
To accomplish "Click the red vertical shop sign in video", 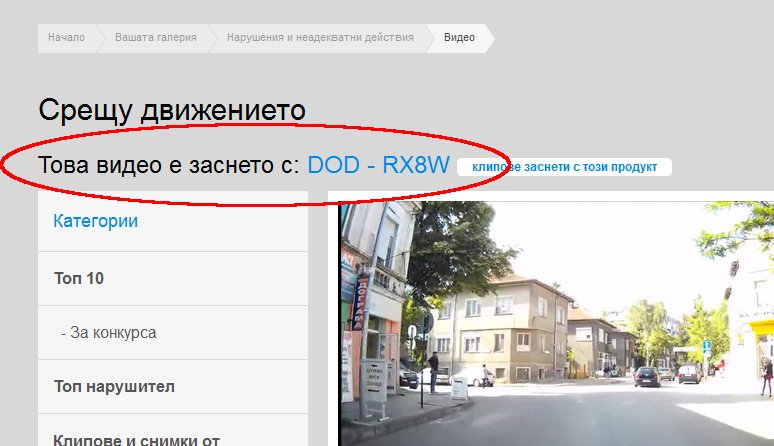I will coord(361,299).
